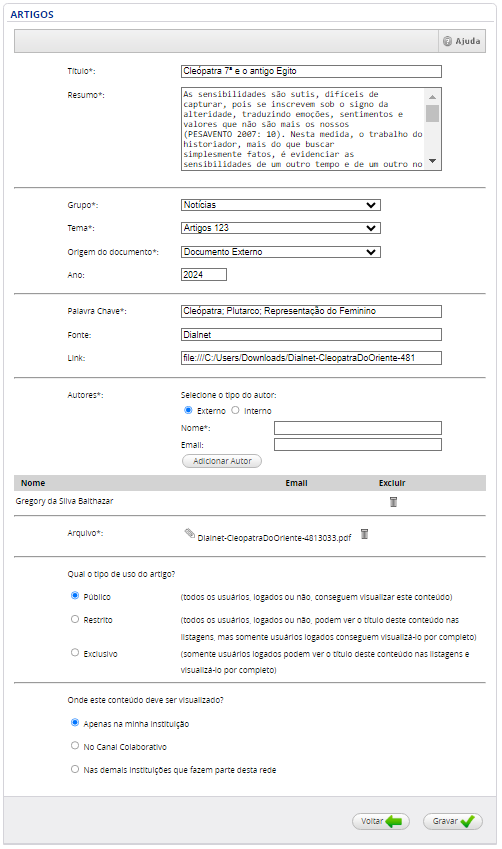Select No Canal Colaborativo option
This screenshot has width=502, height=849.
75,746
